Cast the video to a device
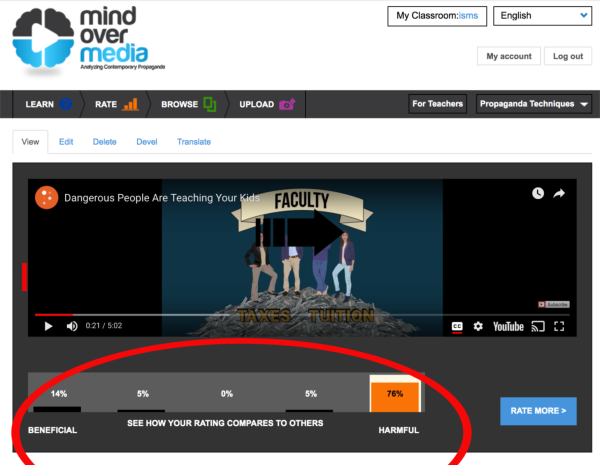 click(x=538, y=326)
